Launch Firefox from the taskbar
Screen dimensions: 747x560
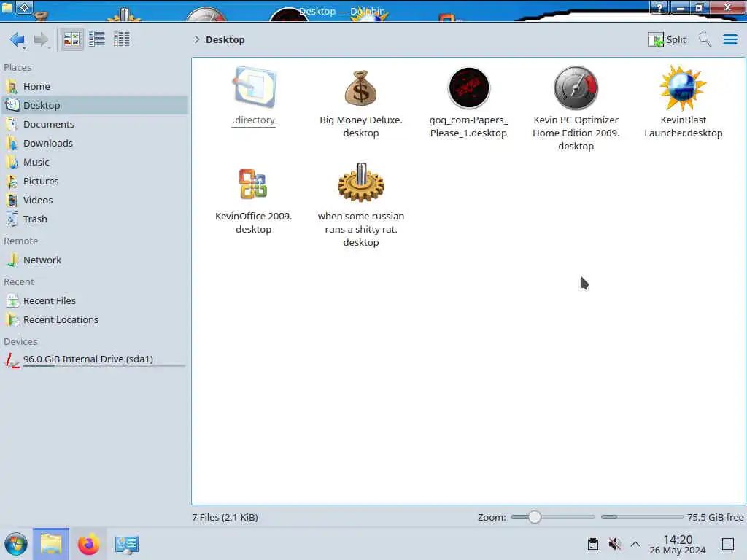(x=88, y=544)
